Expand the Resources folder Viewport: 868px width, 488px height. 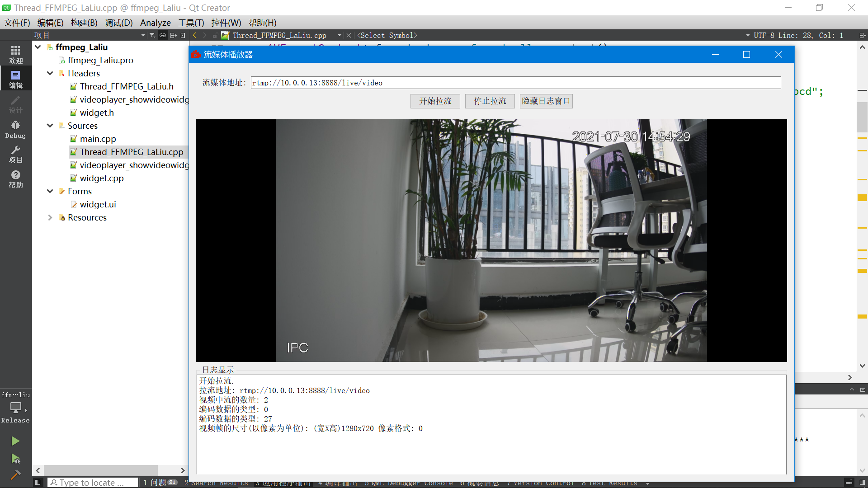pyautogui.click(x=50, y=217)
